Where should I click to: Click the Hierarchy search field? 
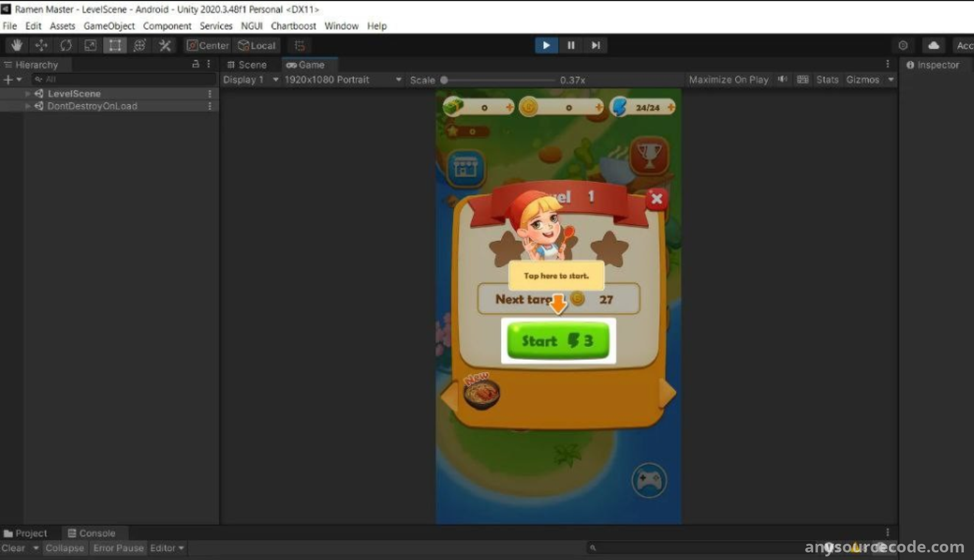click(125, 79)
